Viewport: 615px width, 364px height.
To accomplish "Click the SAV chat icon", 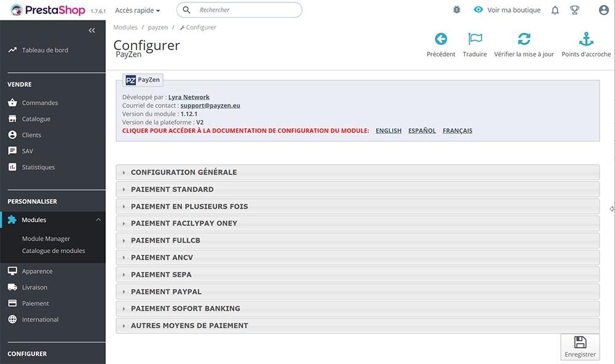I will click(12, 151).
